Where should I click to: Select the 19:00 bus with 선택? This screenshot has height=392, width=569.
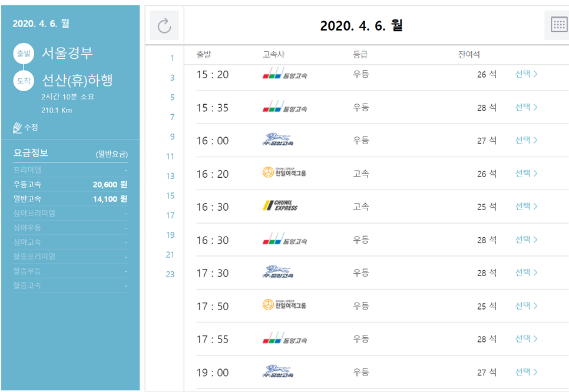tap(526, 372)
